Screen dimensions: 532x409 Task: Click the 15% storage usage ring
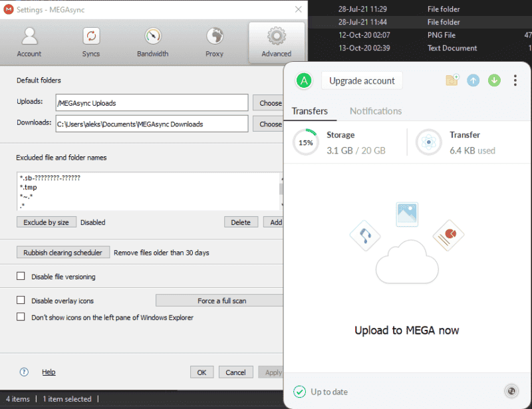point(305,142)
